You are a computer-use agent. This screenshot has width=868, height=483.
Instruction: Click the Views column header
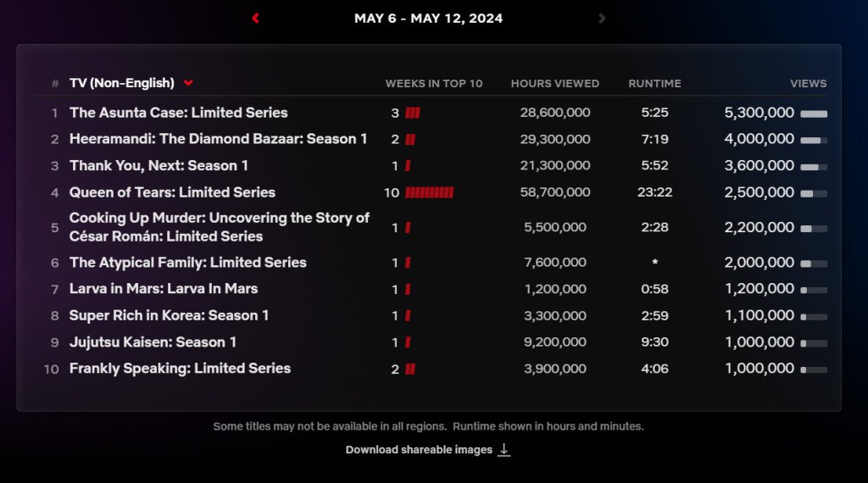click(808, 83)
